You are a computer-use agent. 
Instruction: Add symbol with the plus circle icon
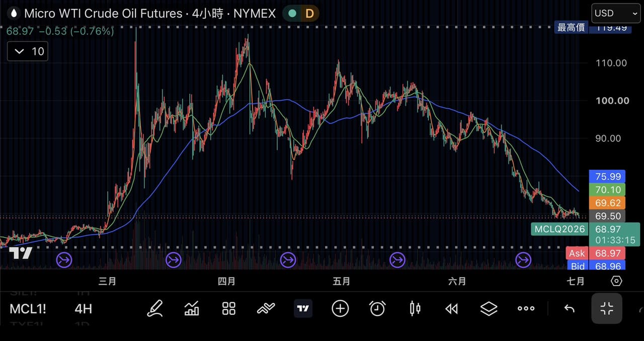click(x=340, y=308)
